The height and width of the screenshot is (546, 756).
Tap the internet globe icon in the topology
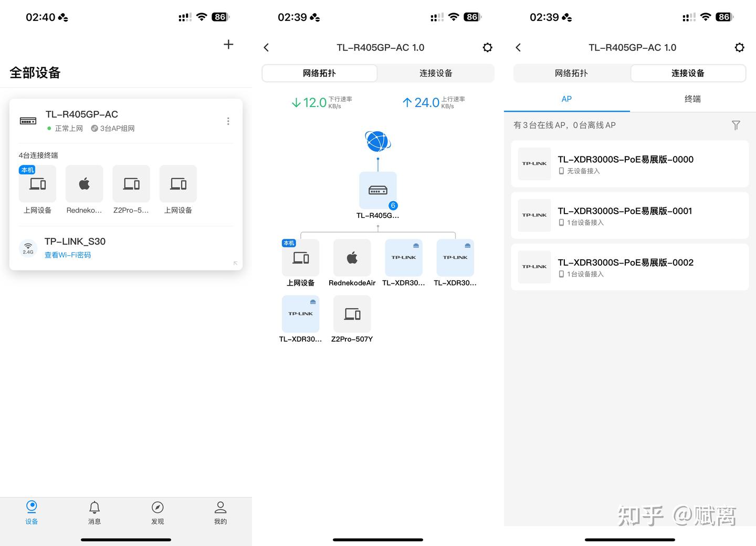pyautogui.click(x=378, y=141)
